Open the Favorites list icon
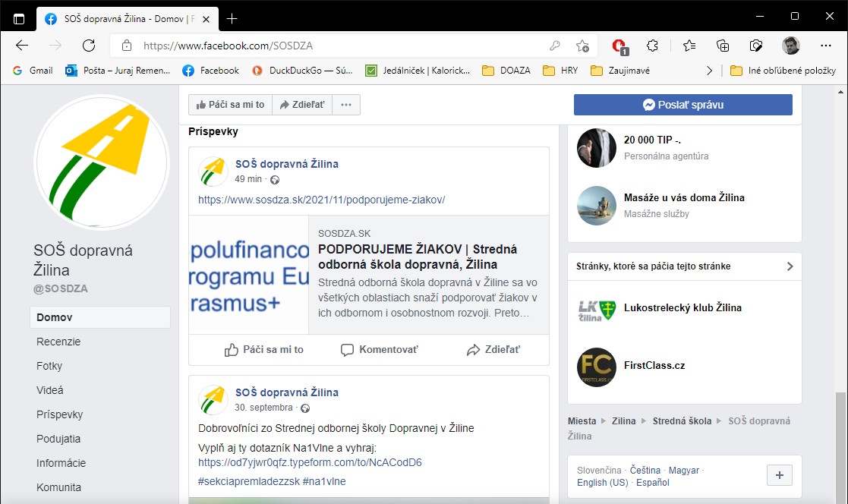 [x=689, y=46]
